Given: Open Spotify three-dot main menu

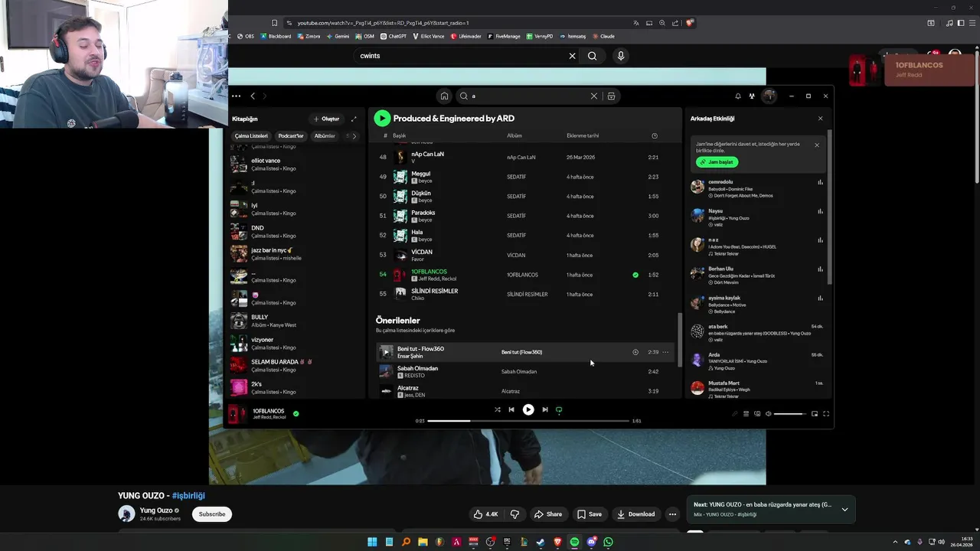Looking at the screenshot, I should [x=236, y=96].
